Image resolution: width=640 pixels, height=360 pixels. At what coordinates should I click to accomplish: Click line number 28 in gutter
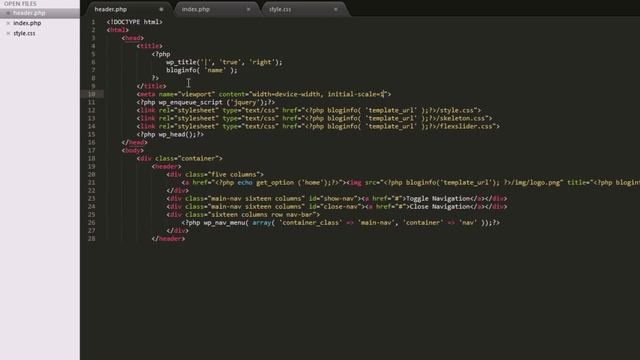(x=91, y=239)
